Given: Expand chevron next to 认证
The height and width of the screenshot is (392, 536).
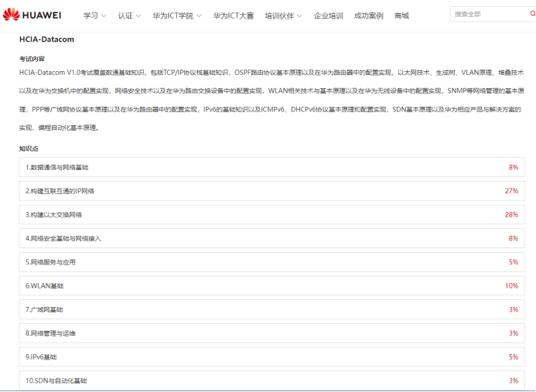Looking at the screenshot, I should [x=138, y=15].
